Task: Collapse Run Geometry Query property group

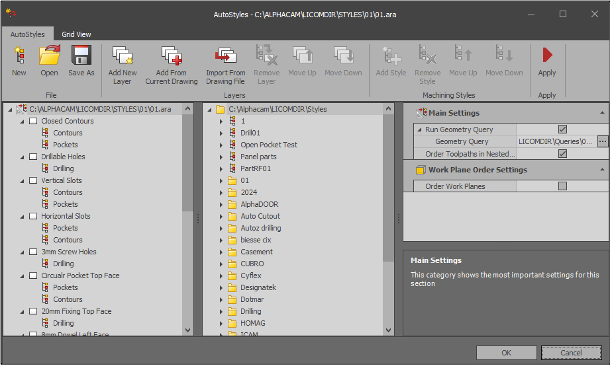Action: tap(419, 130)
